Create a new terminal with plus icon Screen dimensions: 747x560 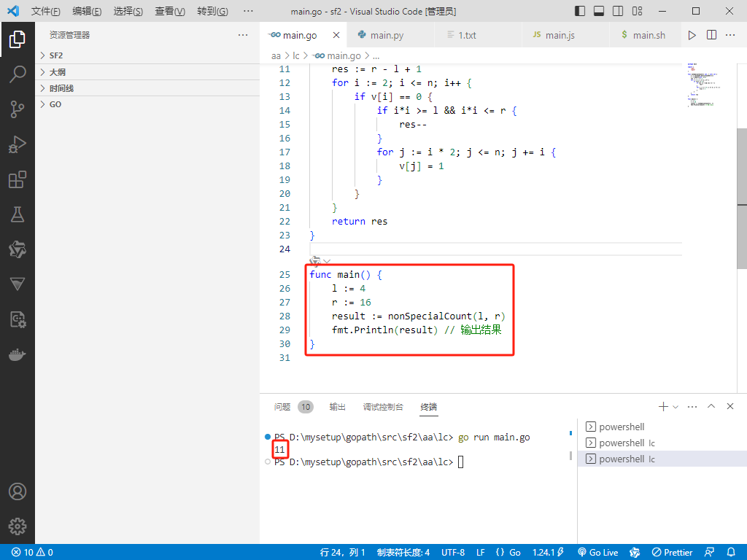coord(663,406)
